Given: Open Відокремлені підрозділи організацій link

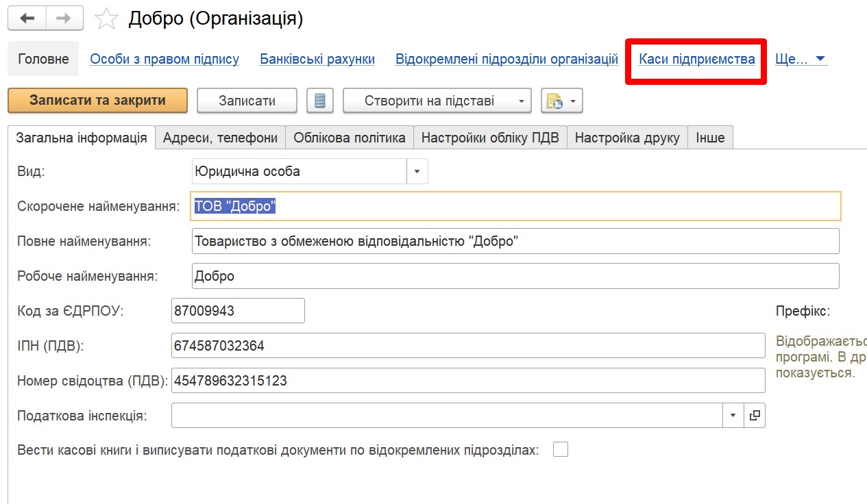Looking at the screenshot, I should [507, 59].
